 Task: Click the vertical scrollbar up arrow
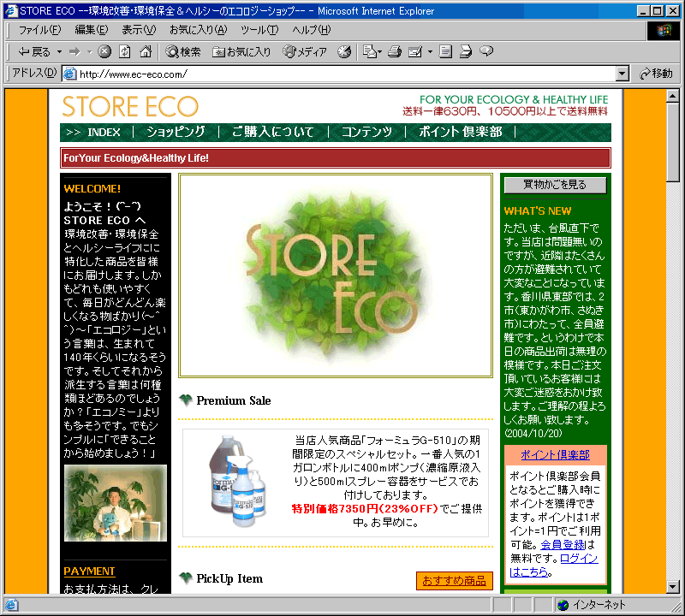(x=673, y=96)
